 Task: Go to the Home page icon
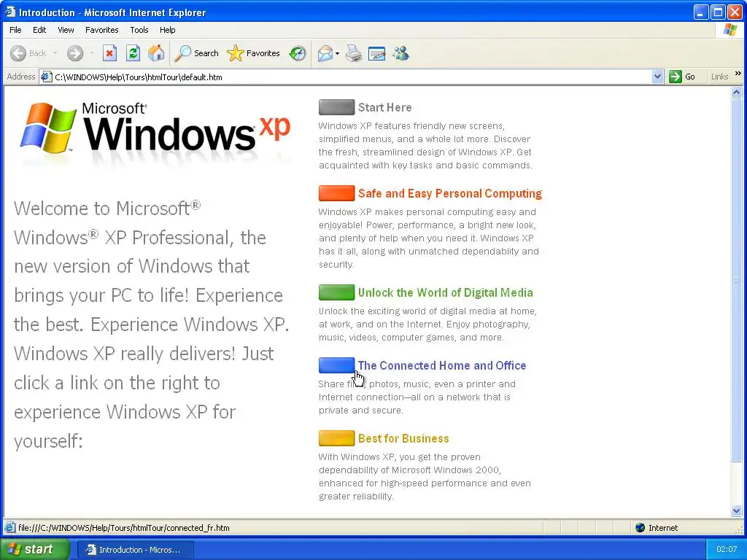click(156, 53)
